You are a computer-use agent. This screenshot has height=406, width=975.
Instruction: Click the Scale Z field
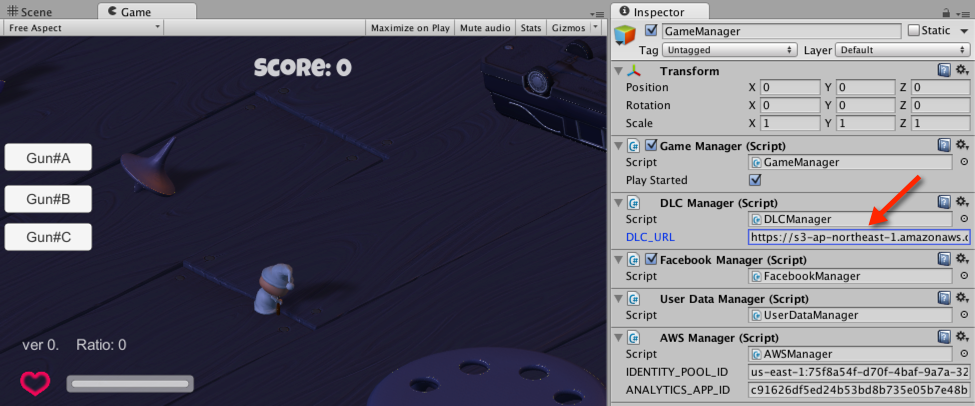click(941, 123)
